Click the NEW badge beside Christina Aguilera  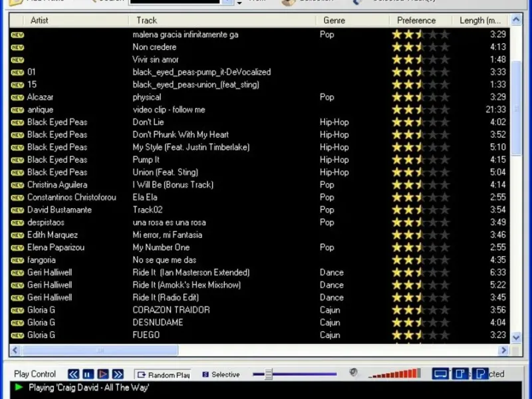coord(17,185)
